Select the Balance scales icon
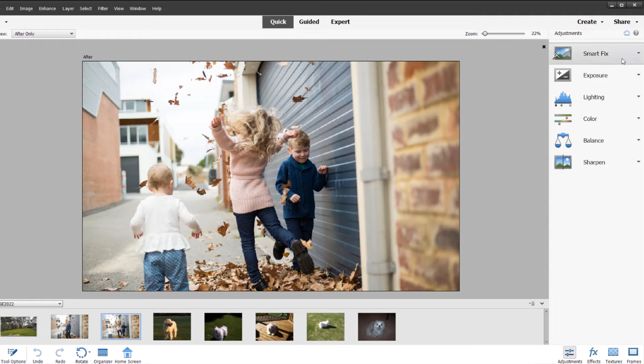 tap(563, 140)
